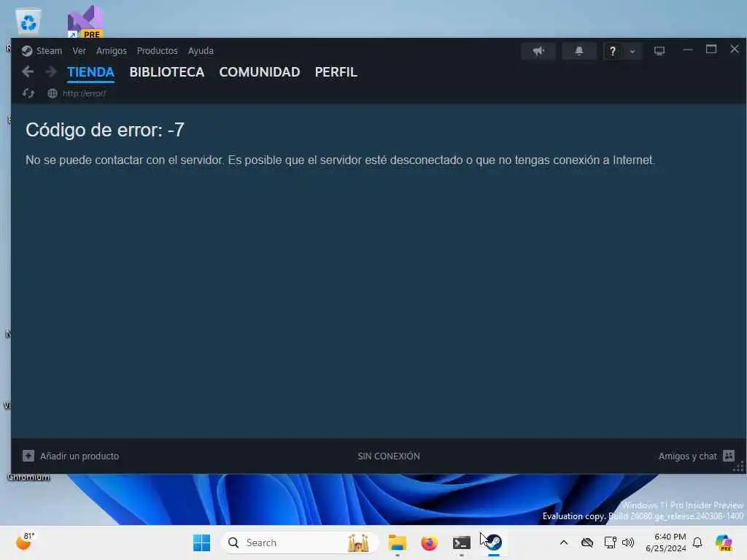The image size is (747, 560).
Task: Open Firefox from the taskbar
Action: tap(429, 542)
